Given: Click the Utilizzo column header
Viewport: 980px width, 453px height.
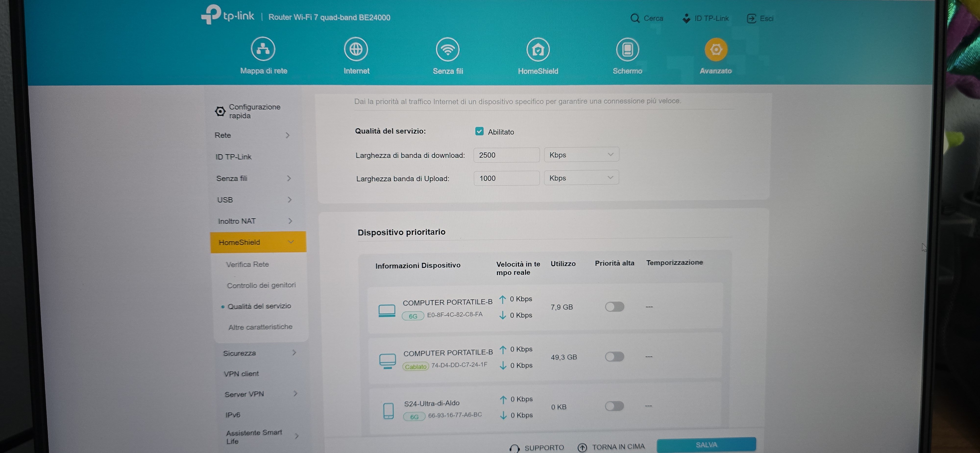Looking at the screenshot, I should pos(563,264).
